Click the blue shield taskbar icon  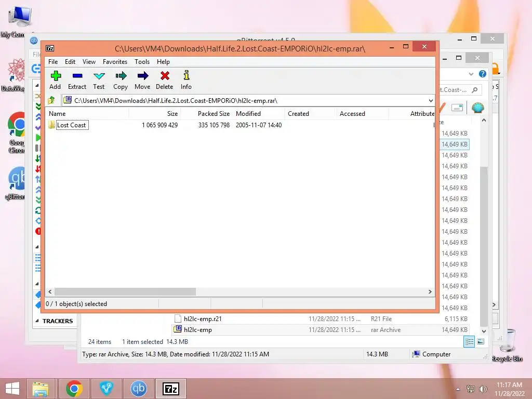(x=106, y=389)
